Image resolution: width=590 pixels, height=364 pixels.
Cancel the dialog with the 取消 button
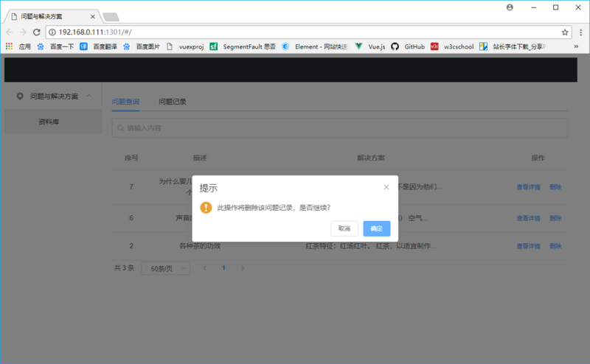344,228
